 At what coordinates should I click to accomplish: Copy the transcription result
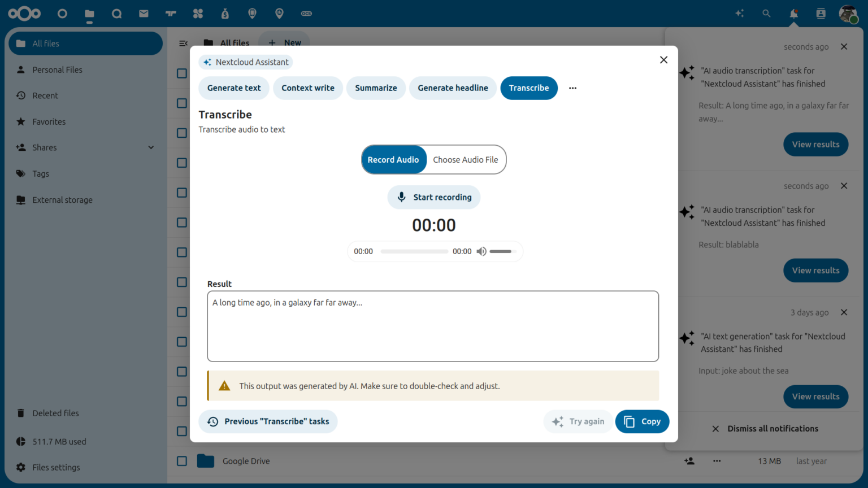click(x=642, y=421)
